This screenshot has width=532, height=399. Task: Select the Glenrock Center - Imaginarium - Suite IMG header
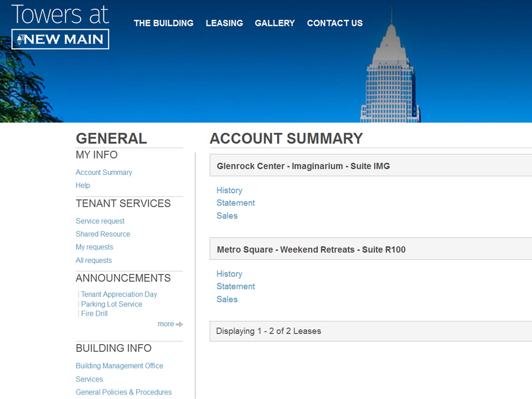371,165
